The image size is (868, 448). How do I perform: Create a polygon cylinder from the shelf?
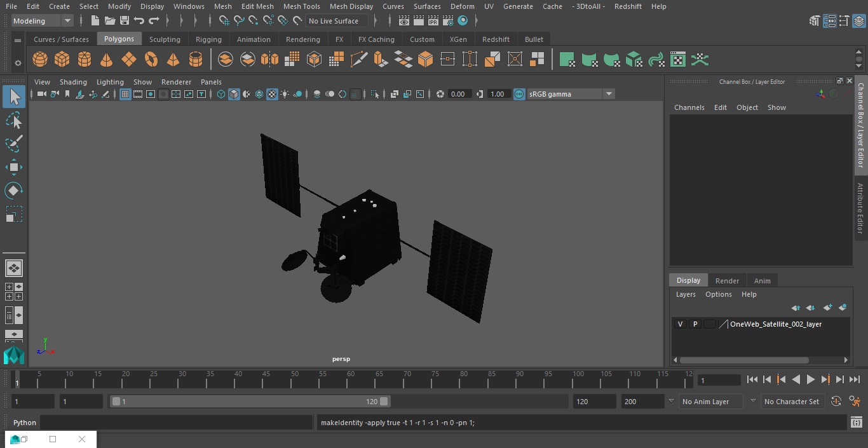85,60
